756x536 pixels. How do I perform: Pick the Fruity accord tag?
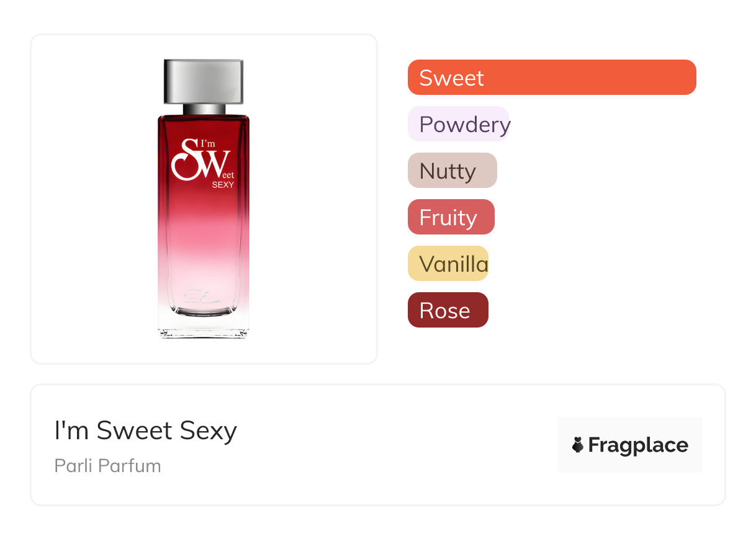[x=451, y=217]
